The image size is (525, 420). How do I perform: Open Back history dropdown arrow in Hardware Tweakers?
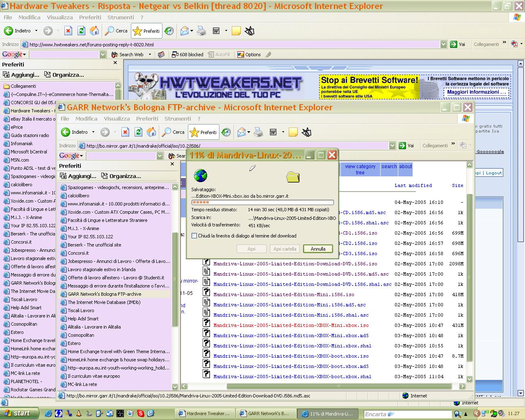36,31
